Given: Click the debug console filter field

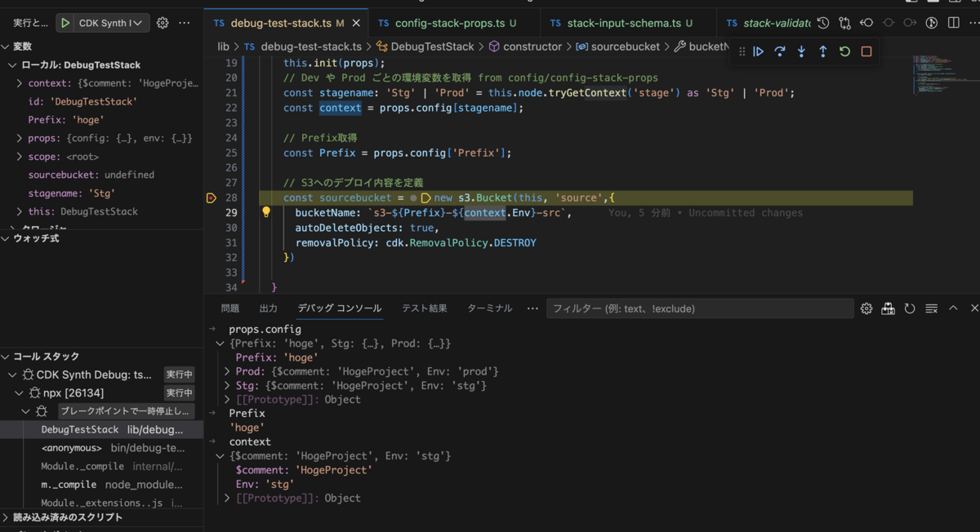Looking at the screenshot, I should click(700, 308).
